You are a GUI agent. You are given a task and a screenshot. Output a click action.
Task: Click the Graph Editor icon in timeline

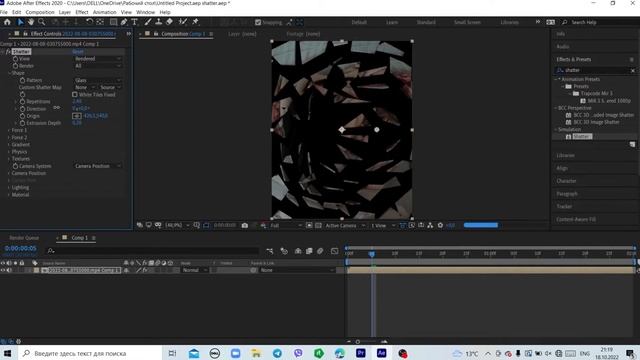(x=334, y=251)
